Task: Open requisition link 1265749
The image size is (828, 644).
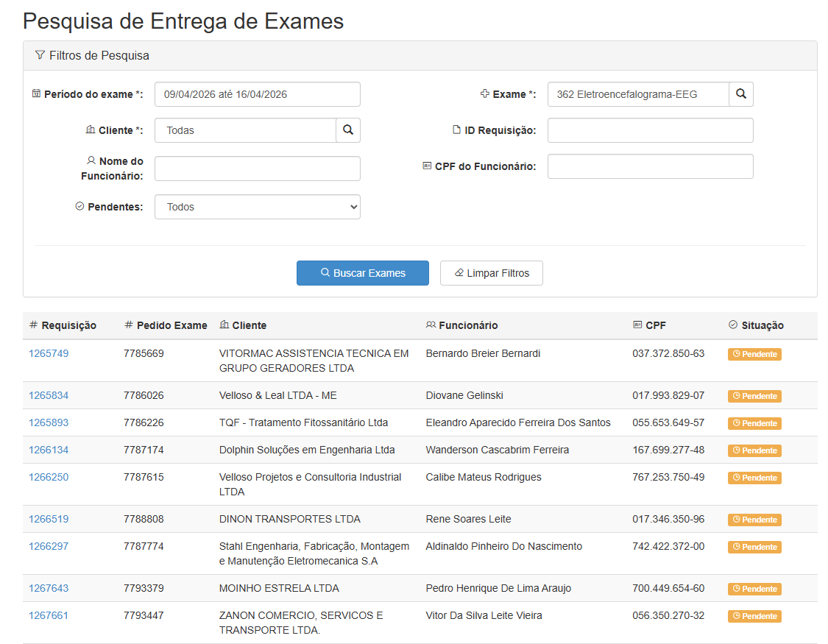Action: point(49,353)
